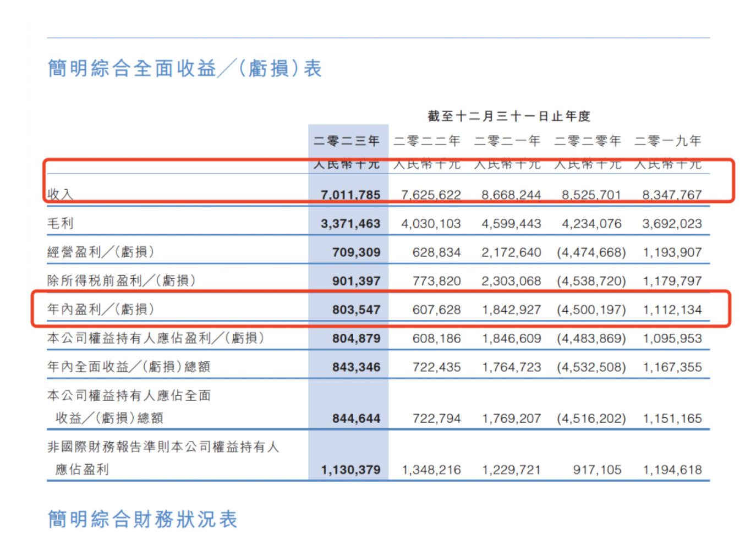
Task: Click the row label '毛利'
Action: tap(61, 223)
